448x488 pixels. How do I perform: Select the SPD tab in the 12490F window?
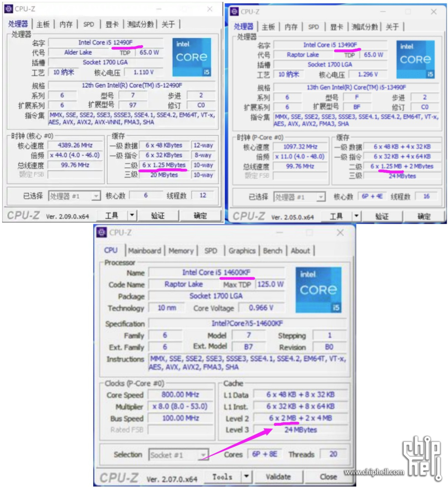[89, 24]
